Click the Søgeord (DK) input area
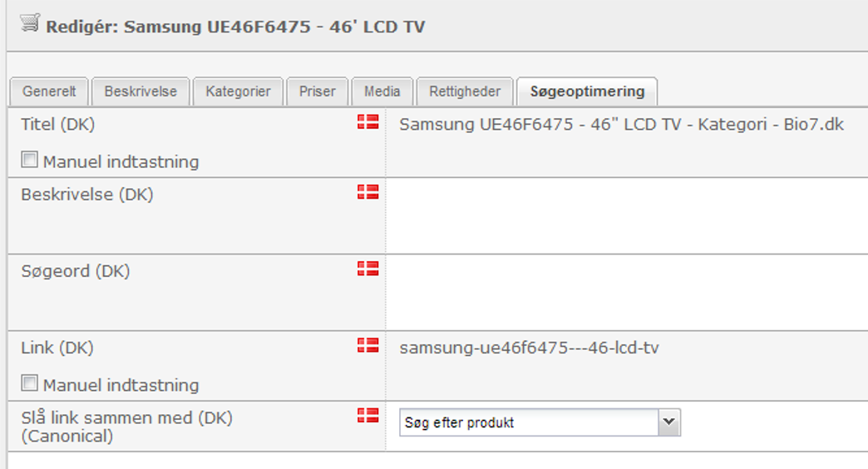Screen dimensions: 868x469 (x=627, y=293)
